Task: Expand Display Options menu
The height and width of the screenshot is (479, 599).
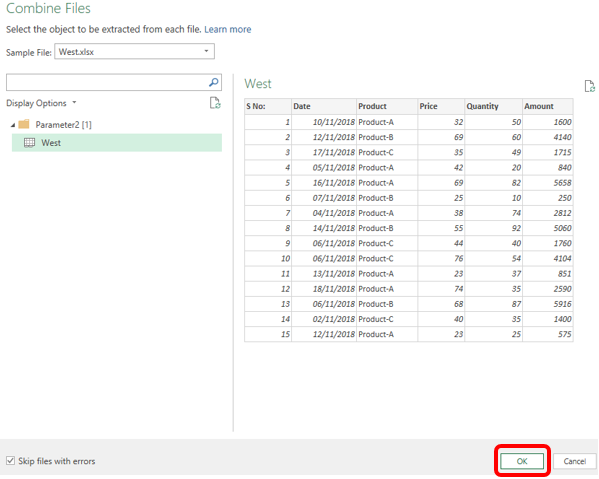Action: tap(42, 103)
